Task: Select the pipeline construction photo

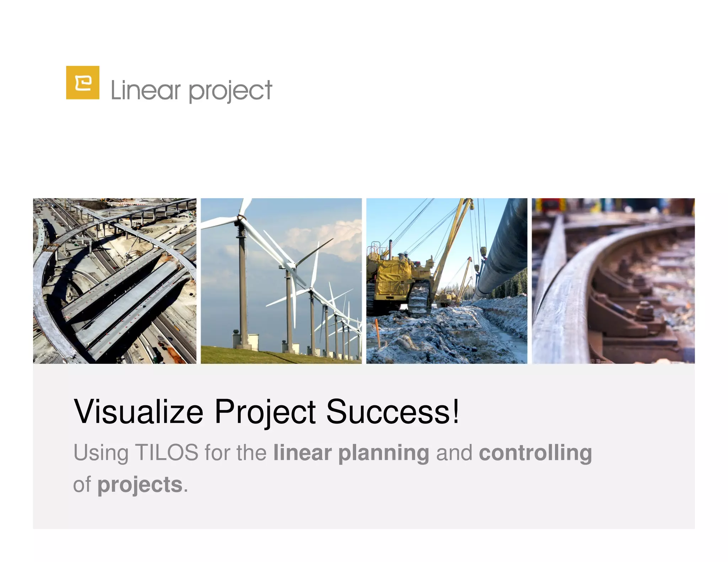Action: point(446,281)
